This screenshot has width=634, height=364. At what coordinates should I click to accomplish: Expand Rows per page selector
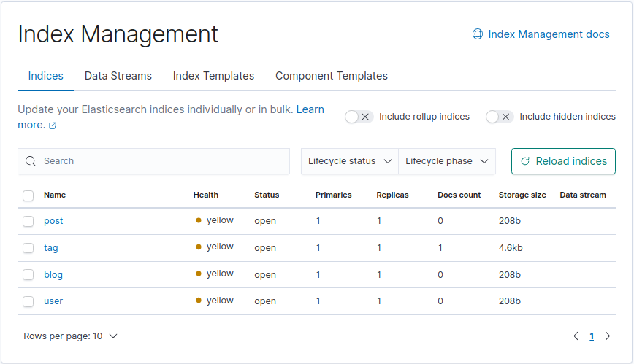tap(70, 336)
